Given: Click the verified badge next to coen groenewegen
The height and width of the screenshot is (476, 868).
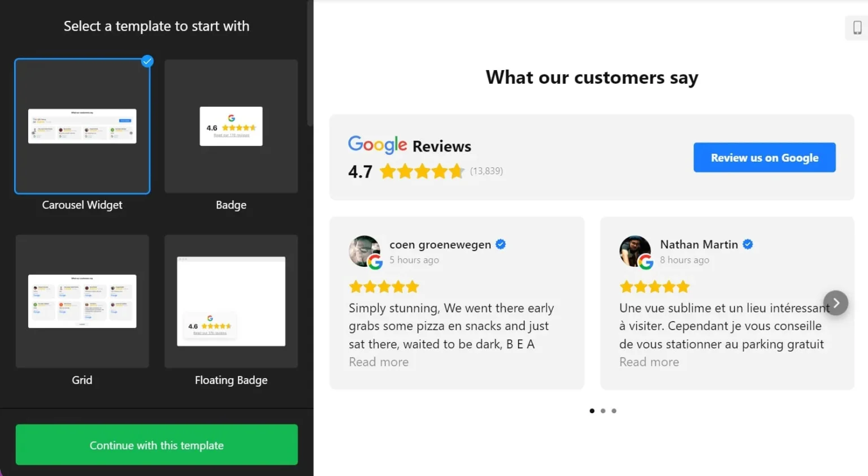Looking at the screenshot, I should pos(500,244).
